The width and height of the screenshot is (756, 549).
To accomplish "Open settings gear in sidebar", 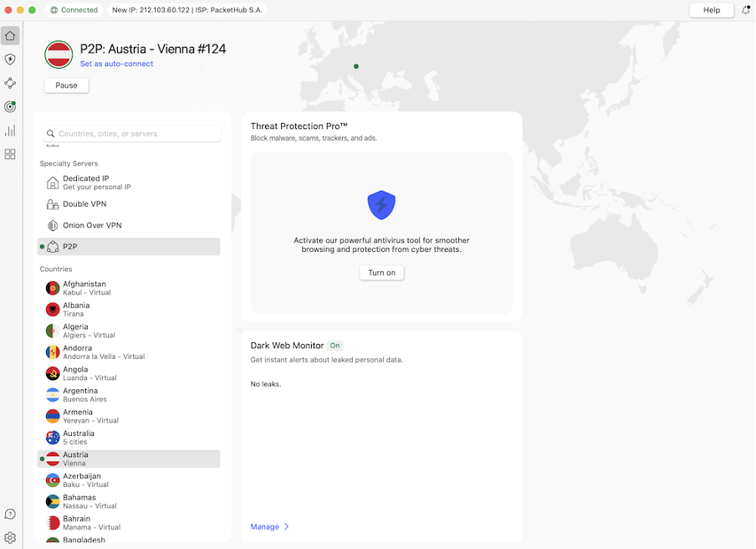I will tap(10, 537).
